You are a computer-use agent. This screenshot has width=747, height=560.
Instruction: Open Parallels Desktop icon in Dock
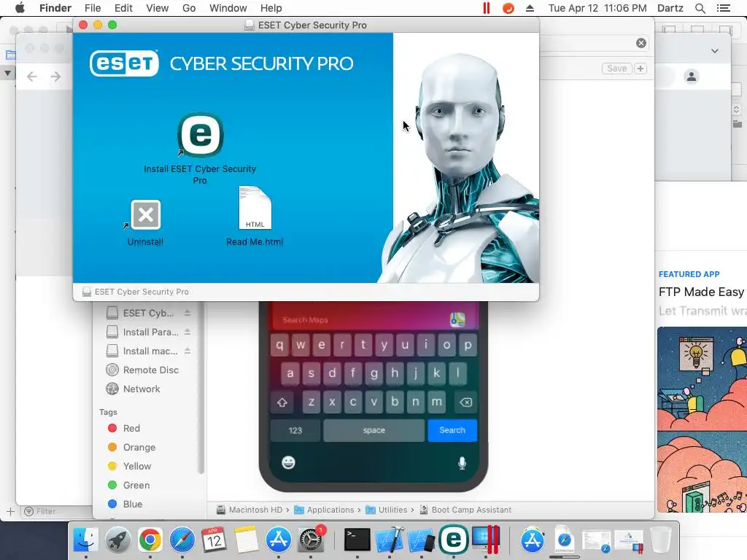[485, 540]
